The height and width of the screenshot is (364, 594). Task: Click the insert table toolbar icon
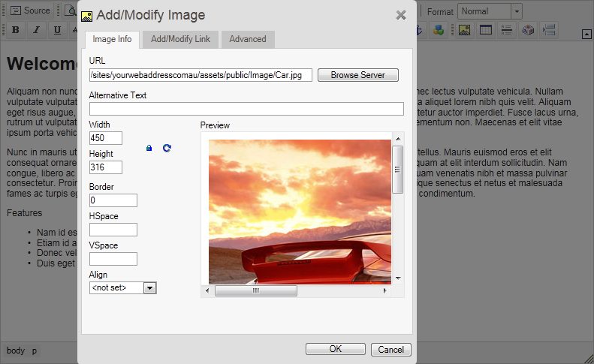[485, 30]
